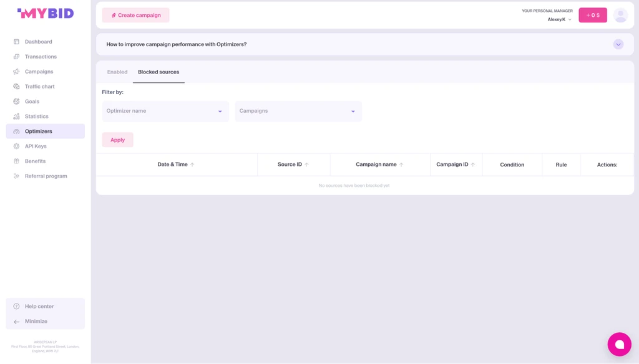Screen dimensions: 639x364
Task: Click the Help center question mark icon
Action: coord(16,306)
